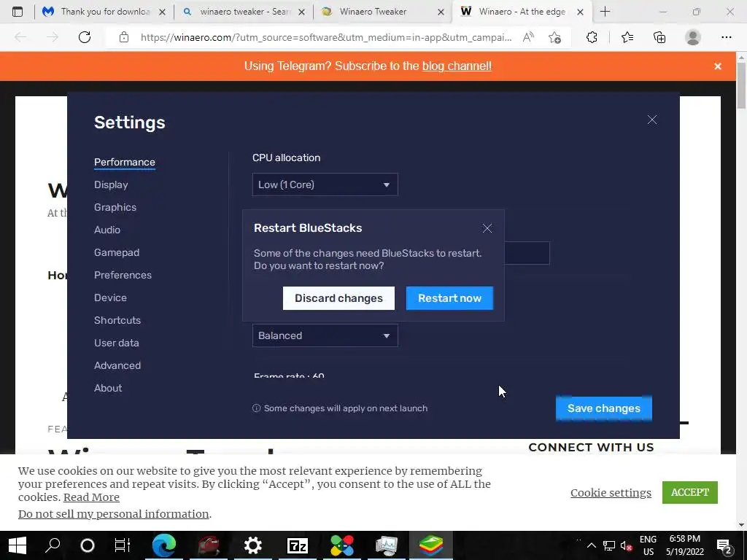The height and width of the screenshot is (560, 747).
Task: Open the browser profile avatar
Action: pyautogui.click(x=693, y=37)
